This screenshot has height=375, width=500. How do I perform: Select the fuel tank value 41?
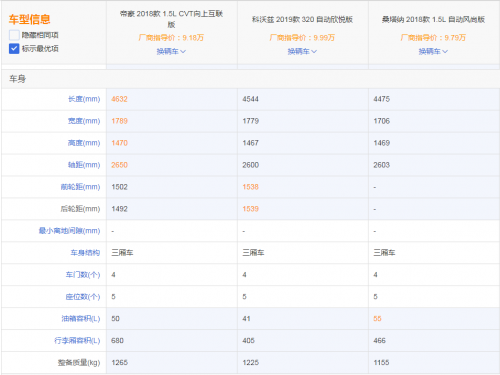[x=246, y=319]
